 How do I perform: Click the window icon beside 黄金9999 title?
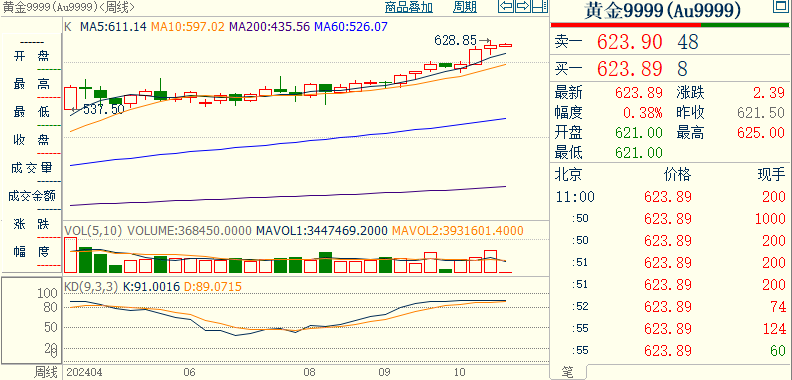point(781,7)
